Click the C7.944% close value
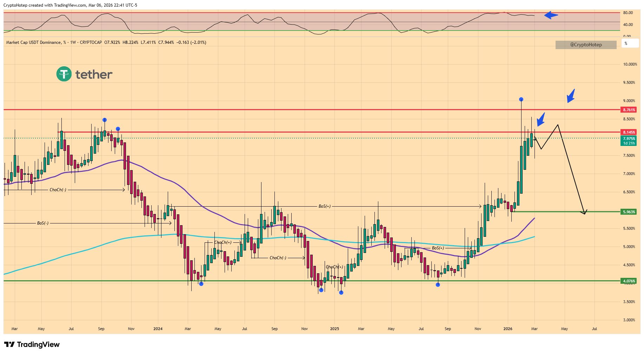 pos(166,42)
